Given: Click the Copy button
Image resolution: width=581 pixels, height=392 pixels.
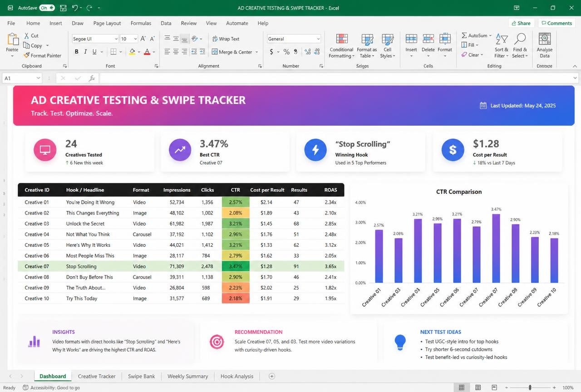Looking at the screenshot, I should [x=33, y=45].
